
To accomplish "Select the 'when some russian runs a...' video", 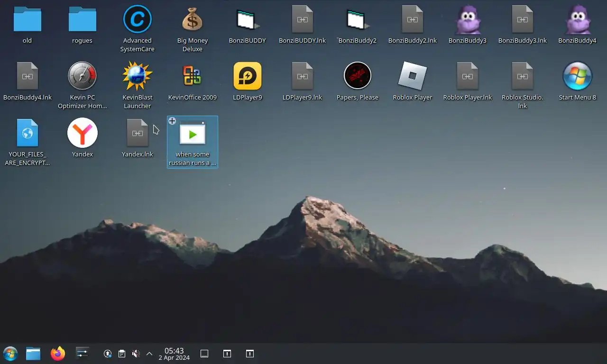I will click(192, 142).
